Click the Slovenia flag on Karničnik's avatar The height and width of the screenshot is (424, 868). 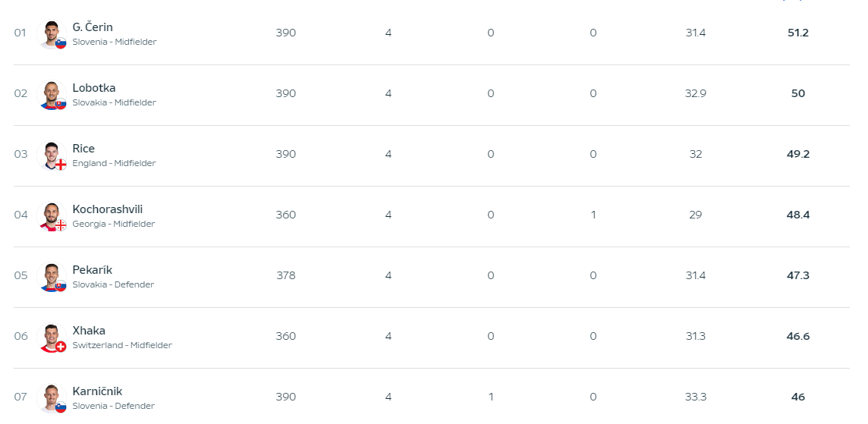click(x=61, y=407)
